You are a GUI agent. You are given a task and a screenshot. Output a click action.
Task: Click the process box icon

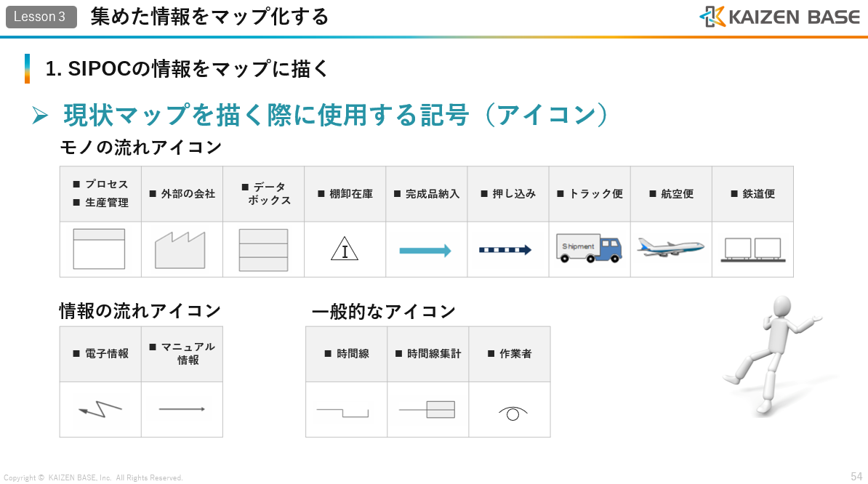[x=100, y=249]
